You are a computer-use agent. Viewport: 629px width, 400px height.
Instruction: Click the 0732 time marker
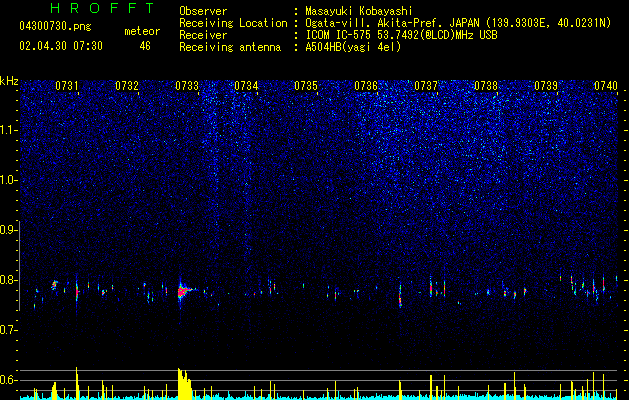coord(127,86)
